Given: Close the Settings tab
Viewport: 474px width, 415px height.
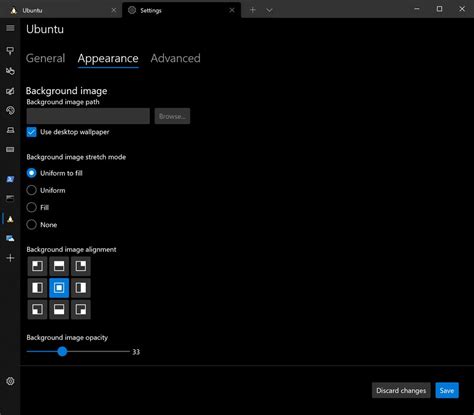Looking at the screenshot, I should 232,10.
